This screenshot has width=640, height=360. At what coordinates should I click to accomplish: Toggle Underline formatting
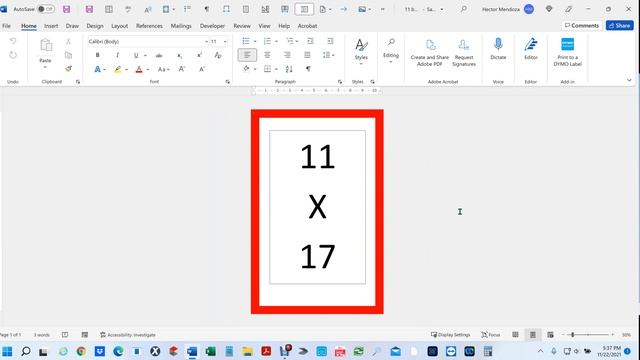pyautogui.click(x=136, y=55)
